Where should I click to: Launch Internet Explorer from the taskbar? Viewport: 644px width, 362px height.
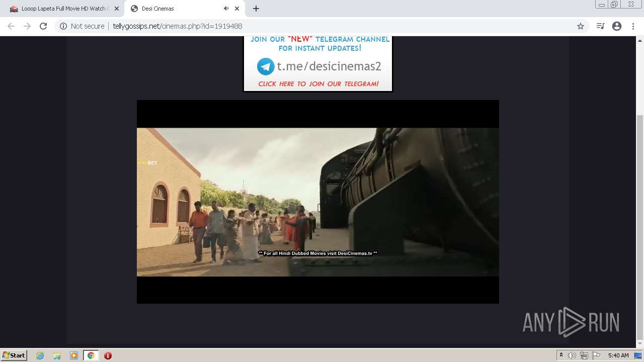[x=40, y=355]
